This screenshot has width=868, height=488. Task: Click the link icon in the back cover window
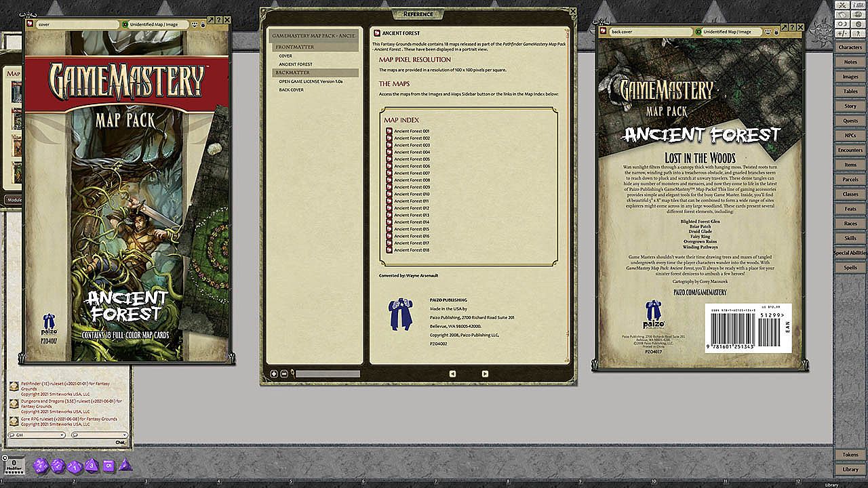(603, 31)
